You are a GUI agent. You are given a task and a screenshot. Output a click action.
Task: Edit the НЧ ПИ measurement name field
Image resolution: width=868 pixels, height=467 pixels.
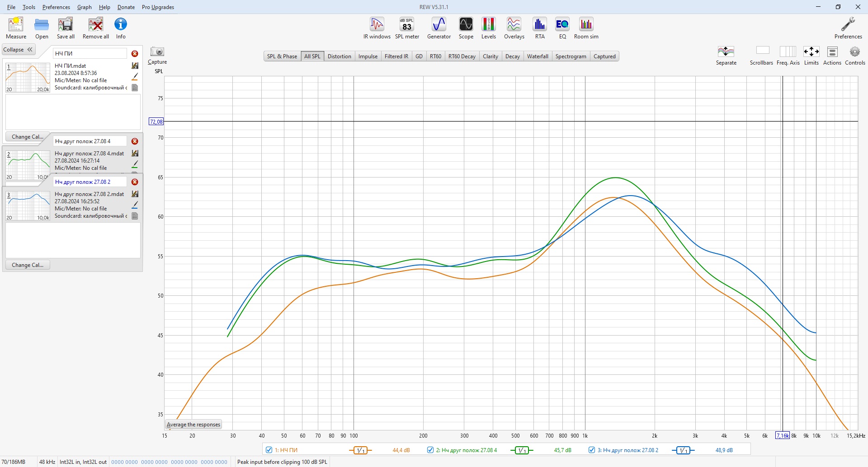coord(90,54)
